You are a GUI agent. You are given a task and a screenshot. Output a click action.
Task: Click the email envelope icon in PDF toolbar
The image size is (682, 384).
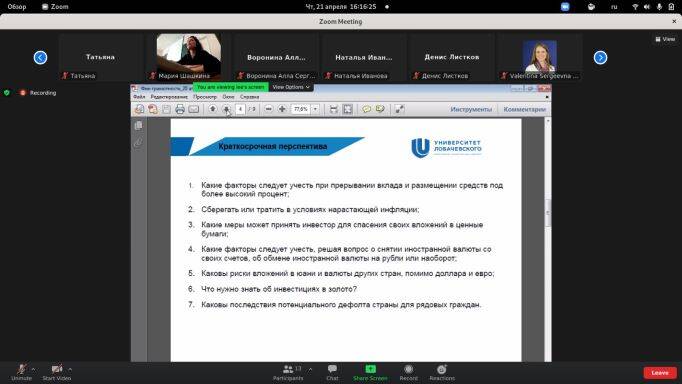pos(194,109)
